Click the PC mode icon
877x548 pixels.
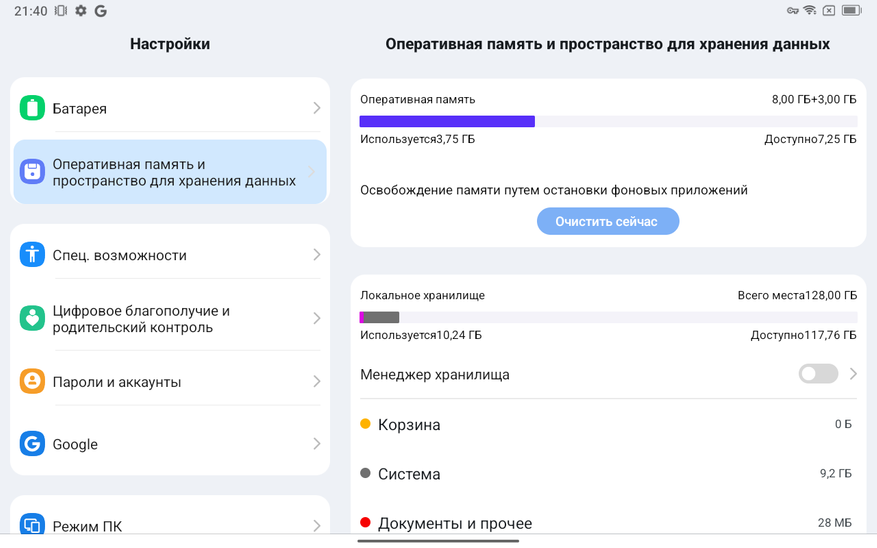(x=32, y=525)
